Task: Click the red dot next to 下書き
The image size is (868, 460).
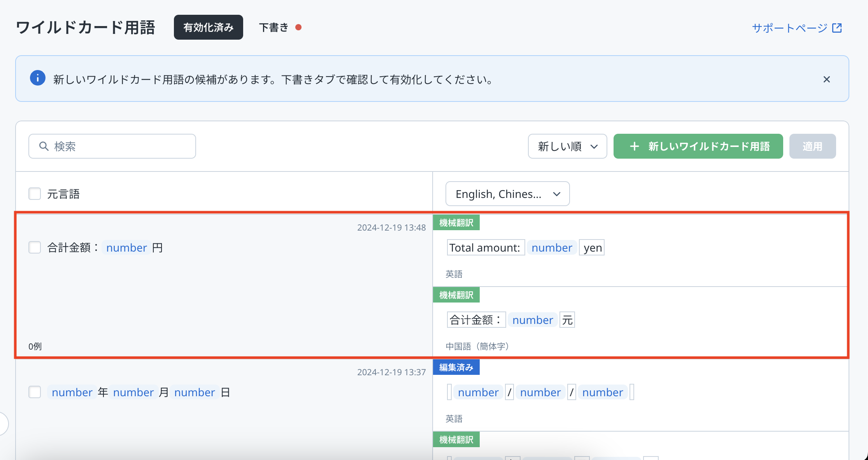Action: (298, 27)
